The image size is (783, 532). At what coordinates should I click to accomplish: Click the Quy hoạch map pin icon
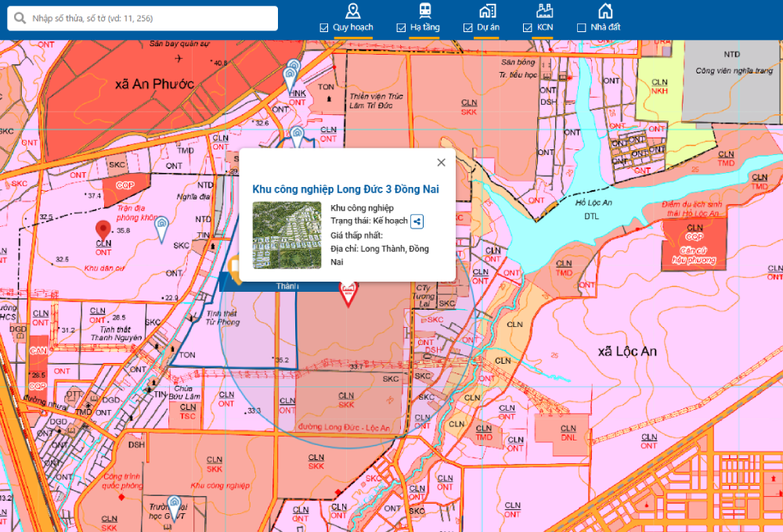353,11
